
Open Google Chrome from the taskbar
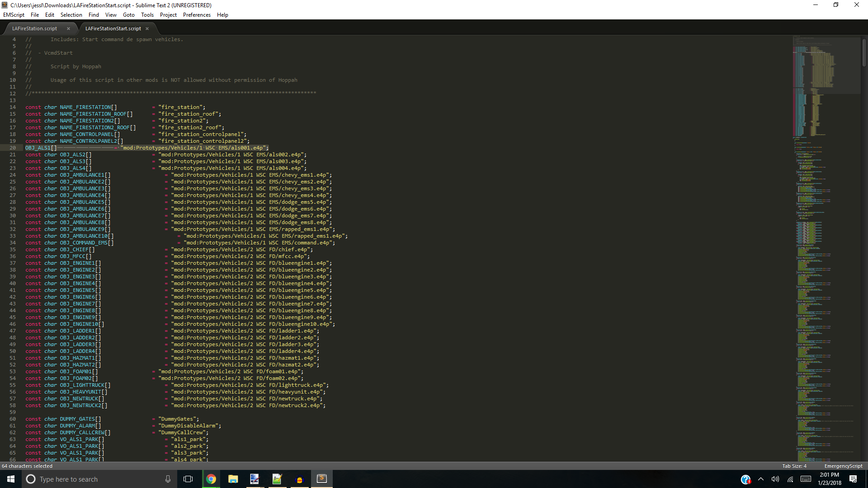(211, 479)
